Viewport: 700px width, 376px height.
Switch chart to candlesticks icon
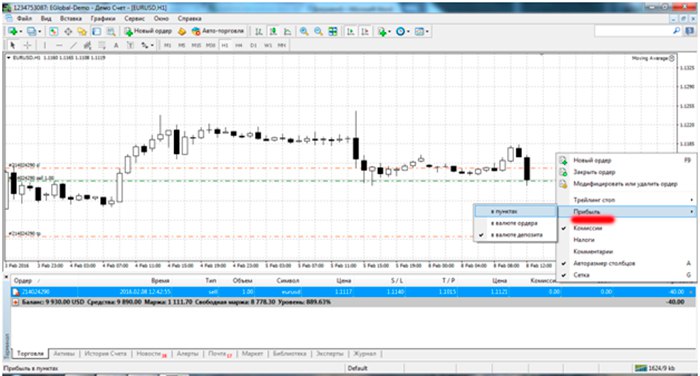(273, 31)
